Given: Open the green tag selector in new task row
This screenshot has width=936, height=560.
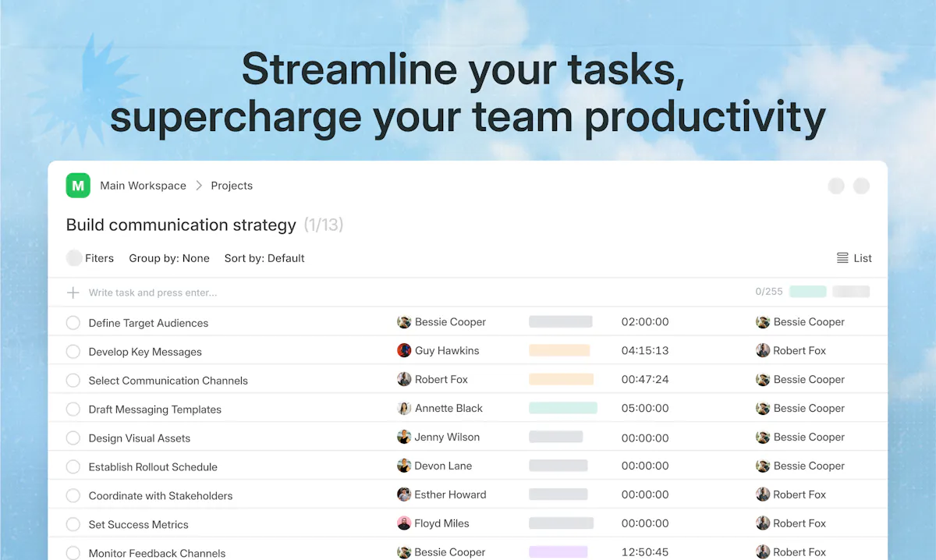Looking at the screenshot, I should click(x=808, y=292).
